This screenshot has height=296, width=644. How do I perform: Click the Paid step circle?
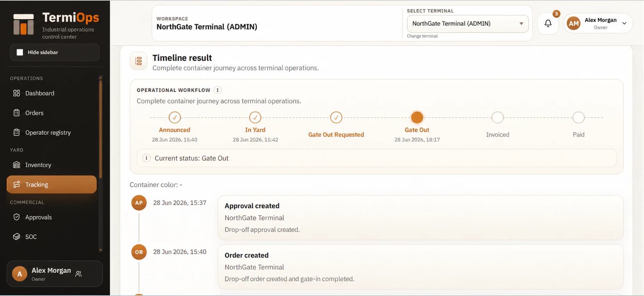point(579,117)
